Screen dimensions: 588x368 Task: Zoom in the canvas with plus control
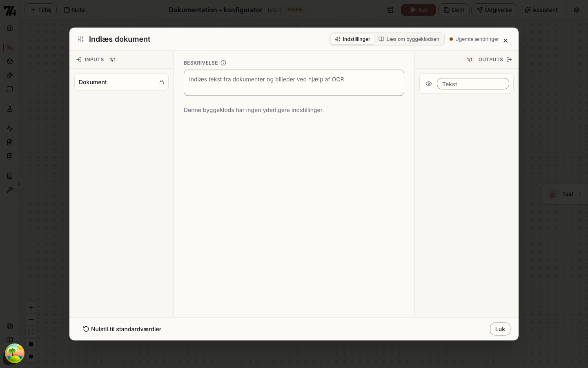[x=31, y=307]
